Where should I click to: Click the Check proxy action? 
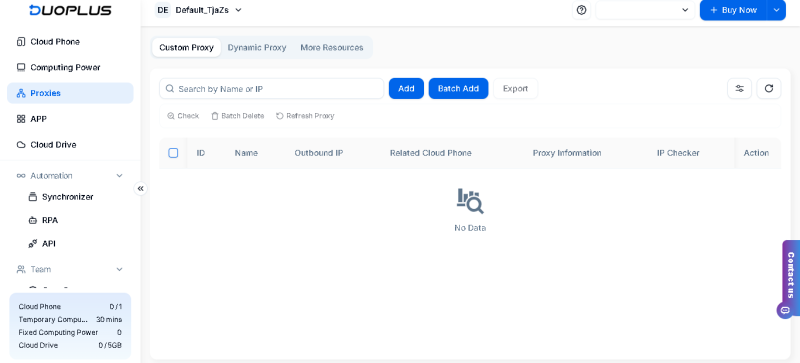[x=183, y=116]
